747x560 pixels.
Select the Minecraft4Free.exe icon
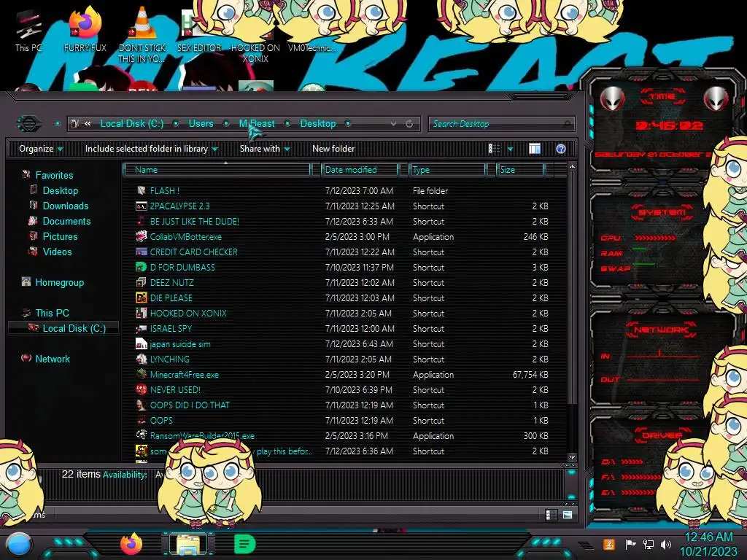pyautogui.click(x=141, y=374)
